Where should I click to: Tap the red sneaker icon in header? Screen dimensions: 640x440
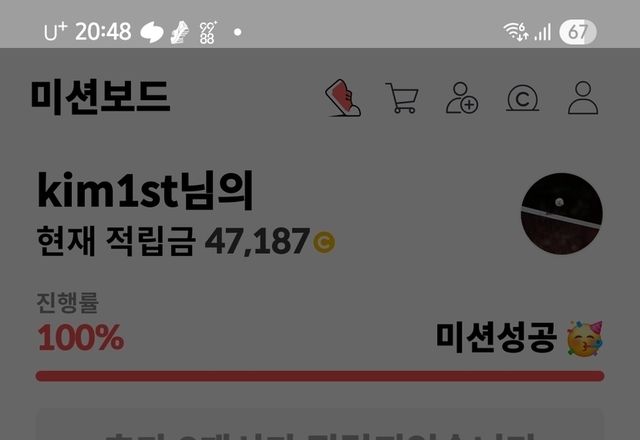coord(343,98)
